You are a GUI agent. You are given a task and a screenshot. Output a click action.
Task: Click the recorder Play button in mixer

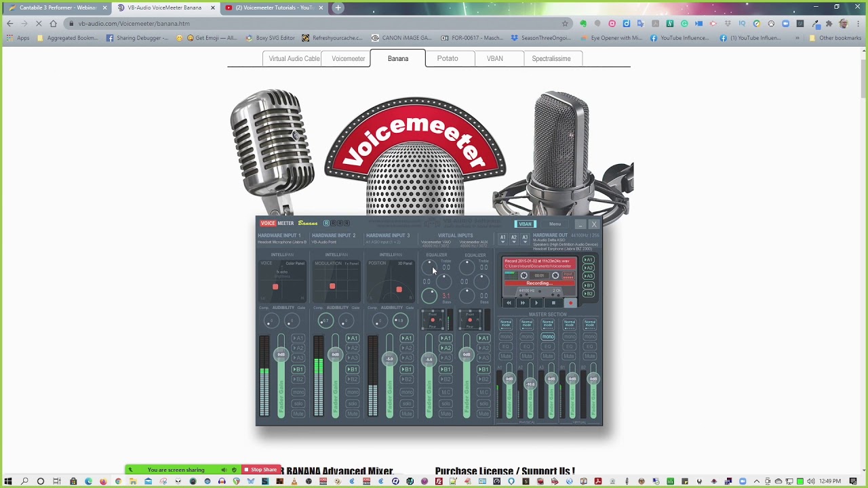point(536,303)
